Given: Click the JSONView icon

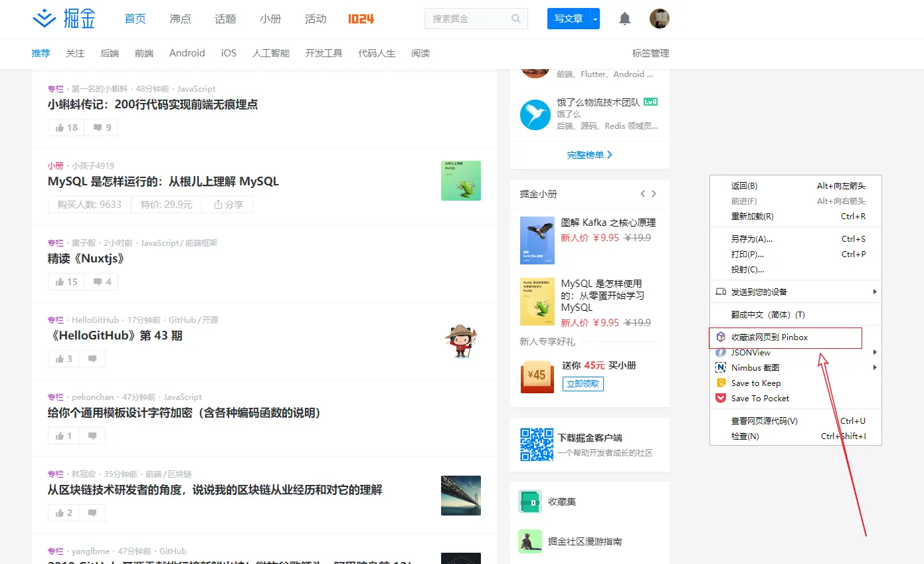Looking at the screenshot, I should [x=721, y=352].
